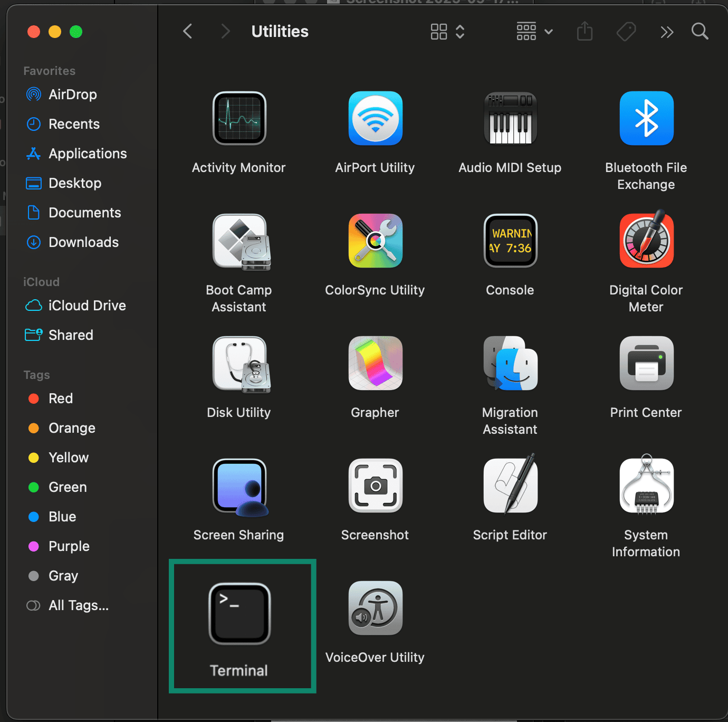Open the Activity Monitor app icon
The image size is (728, 722).
pos(240,118)
